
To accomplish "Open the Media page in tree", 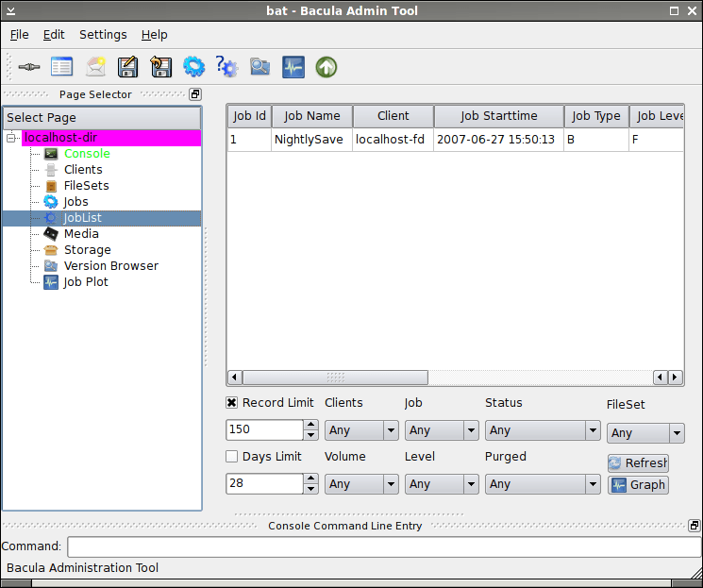I will [x=81, y=234].
